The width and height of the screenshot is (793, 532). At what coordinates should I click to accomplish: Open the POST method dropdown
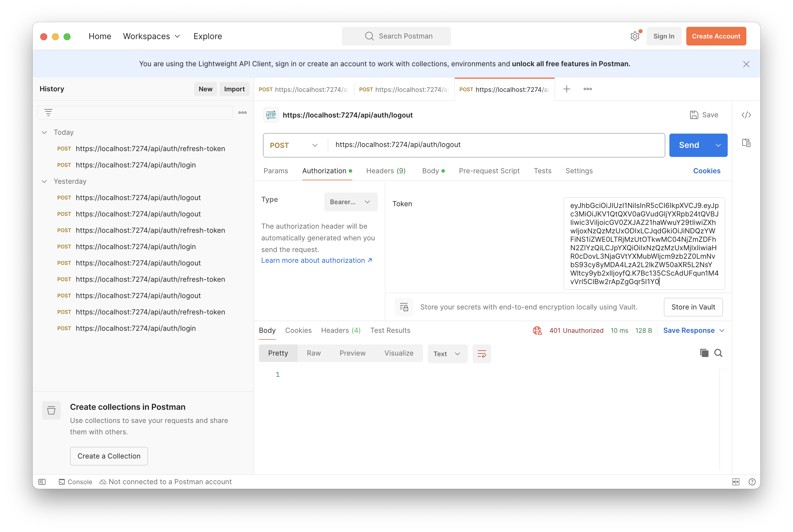293,145
